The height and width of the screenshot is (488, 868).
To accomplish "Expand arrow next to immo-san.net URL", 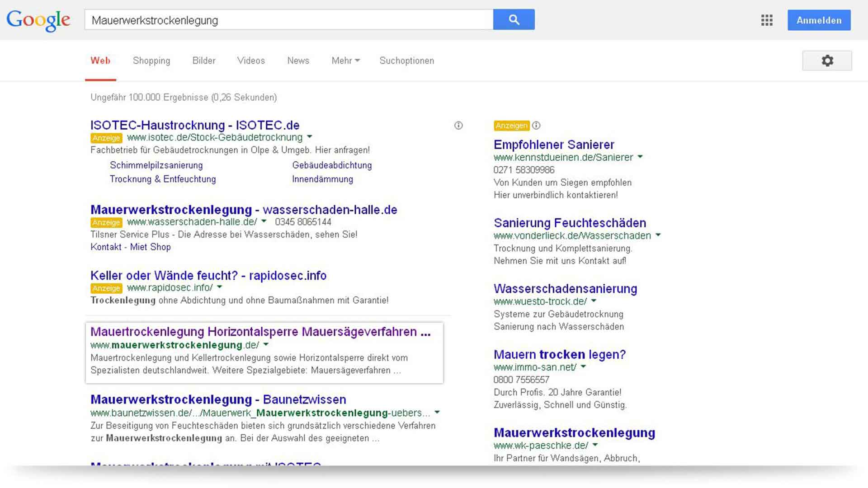I will 584,366.
